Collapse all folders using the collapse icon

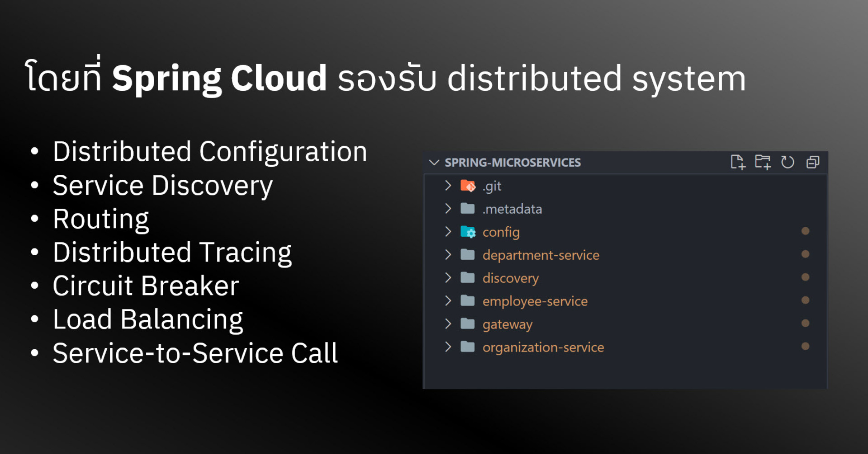point(813,162)
